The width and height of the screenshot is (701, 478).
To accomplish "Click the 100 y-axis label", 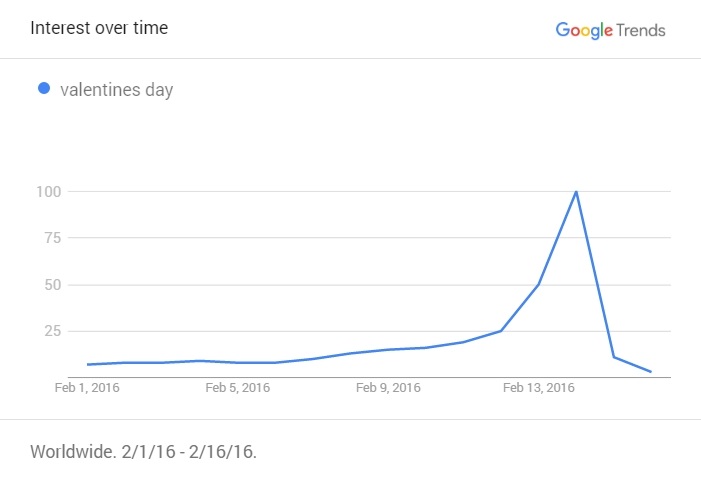I will point(49,191).
